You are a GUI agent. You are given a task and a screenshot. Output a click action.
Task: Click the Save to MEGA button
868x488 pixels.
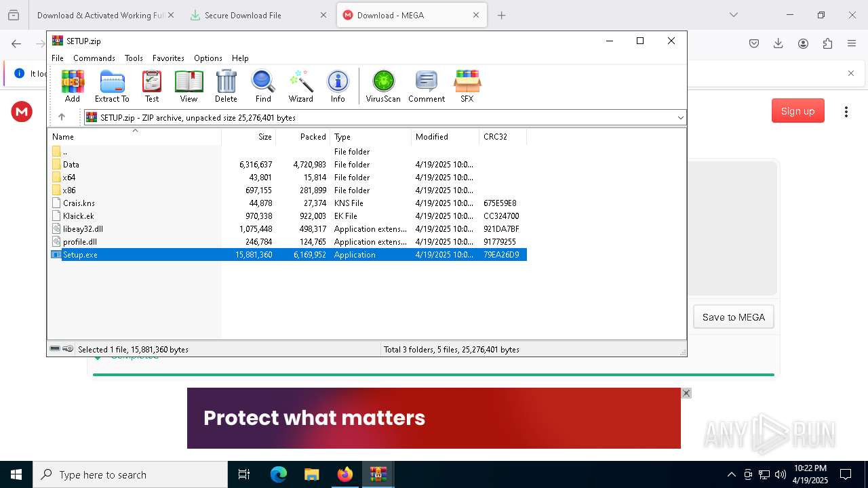[x=734, y=317]
